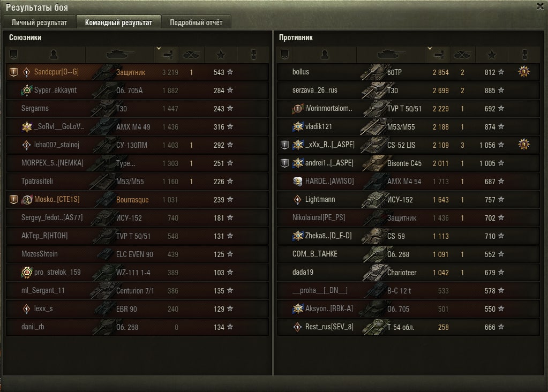Sort enemy team by experience star
This screenshot has height=392, width=548.
coord(492,55)
